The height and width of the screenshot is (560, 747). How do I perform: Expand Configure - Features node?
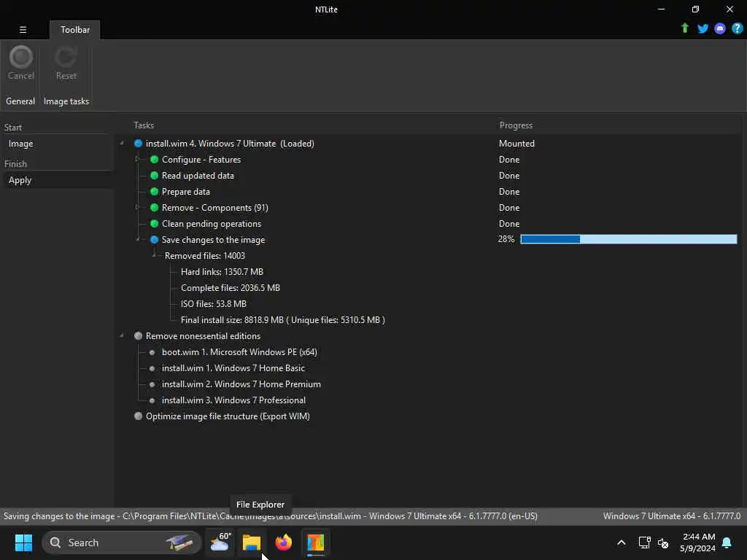coord(138,159)
